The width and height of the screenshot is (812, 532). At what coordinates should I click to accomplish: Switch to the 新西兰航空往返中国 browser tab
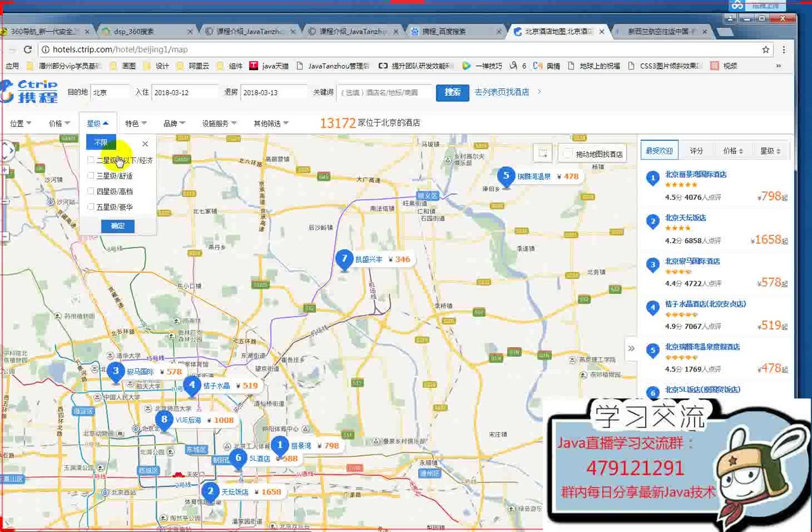(663, 31)
